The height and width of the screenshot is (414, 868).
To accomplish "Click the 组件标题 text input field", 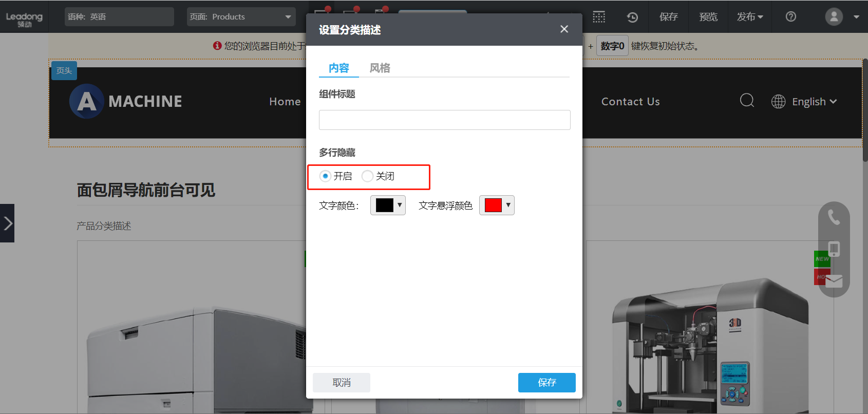I will (x=444, y=120).
